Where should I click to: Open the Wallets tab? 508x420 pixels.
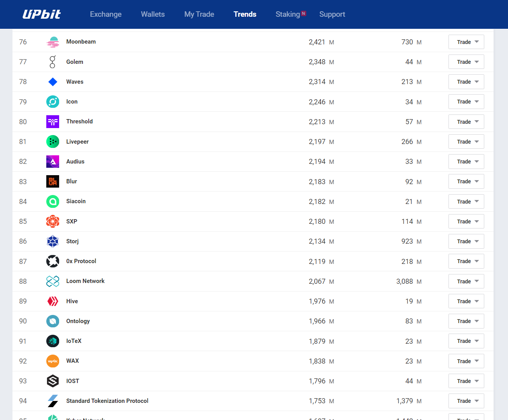click(x=153, y=14)
